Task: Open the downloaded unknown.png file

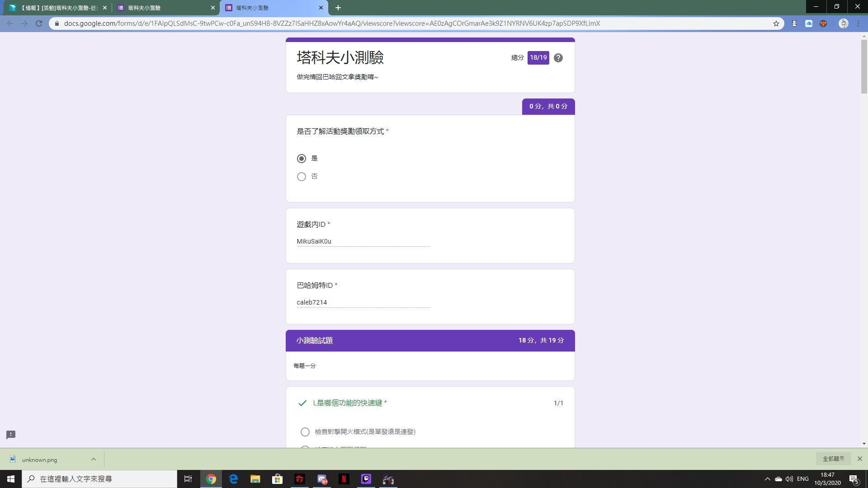Action: [40, 460]
